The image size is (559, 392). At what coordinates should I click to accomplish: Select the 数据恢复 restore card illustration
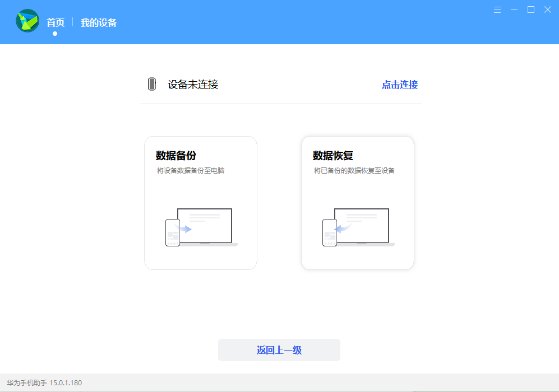coord(357,203)
